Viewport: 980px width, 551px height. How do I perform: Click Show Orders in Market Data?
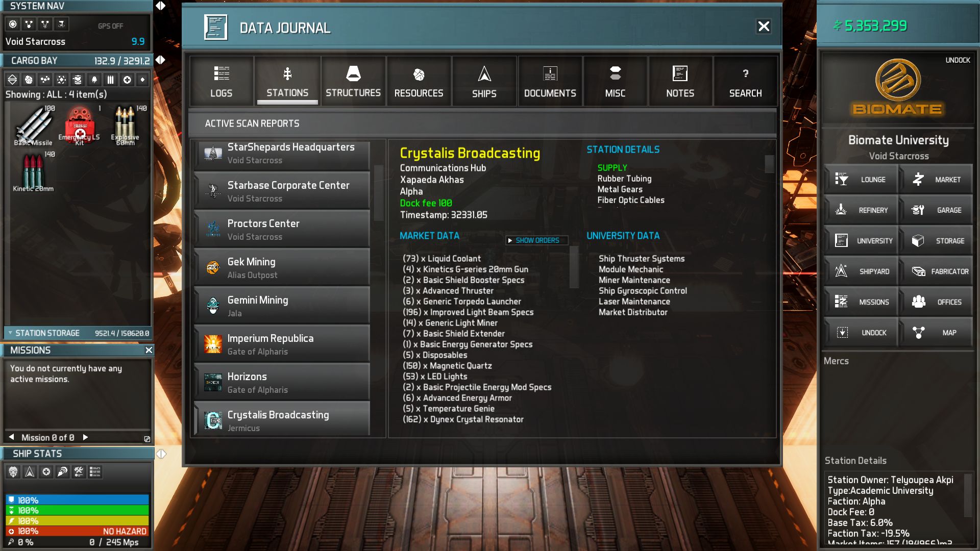point(536,240)
